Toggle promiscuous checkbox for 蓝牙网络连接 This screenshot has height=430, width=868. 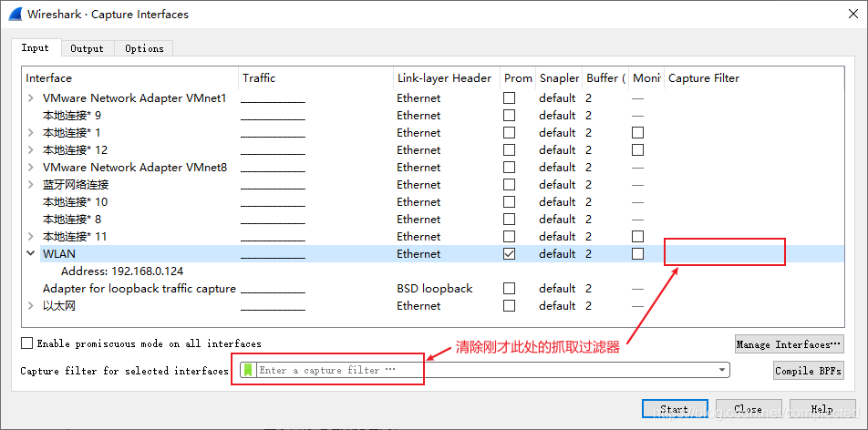509,184
